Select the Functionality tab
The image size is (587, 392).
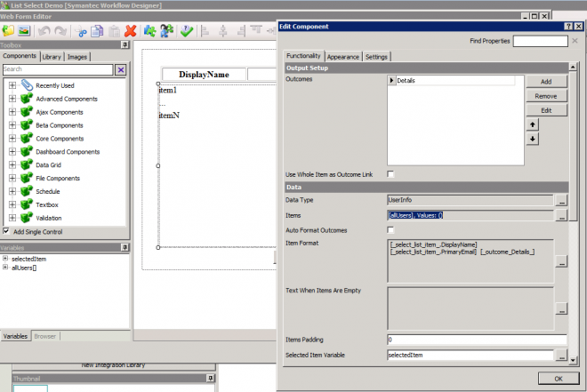pos(303,56)
